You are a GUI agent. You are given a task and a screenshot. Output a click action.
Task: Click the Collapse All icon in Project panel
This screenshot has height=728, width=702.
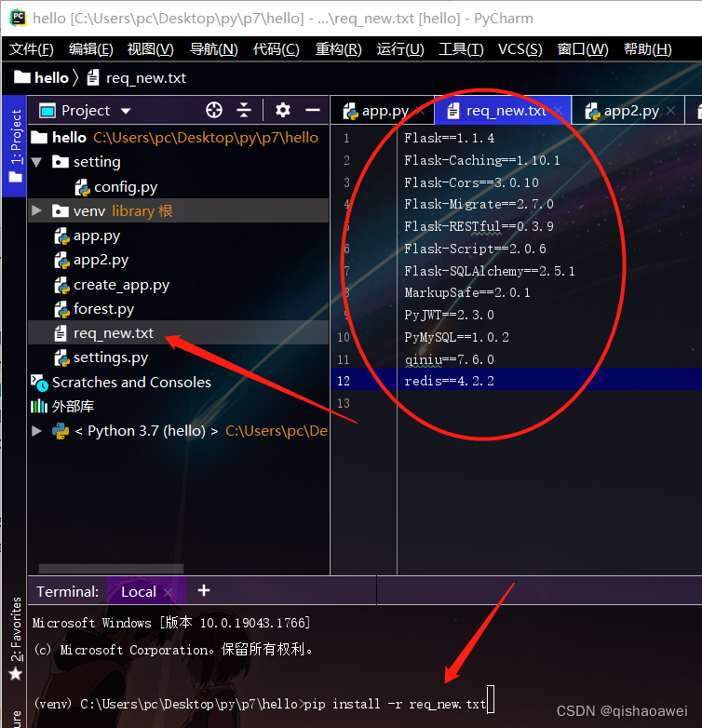click(244, 111)
